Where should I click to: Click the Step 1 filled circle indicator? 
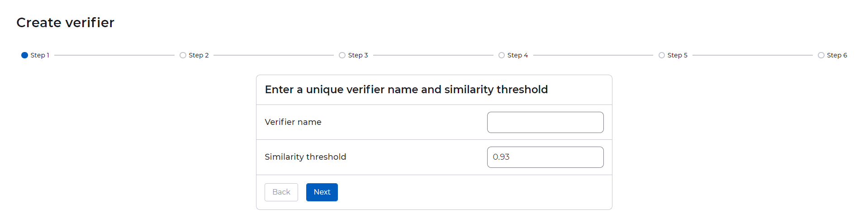pos(24,55)
